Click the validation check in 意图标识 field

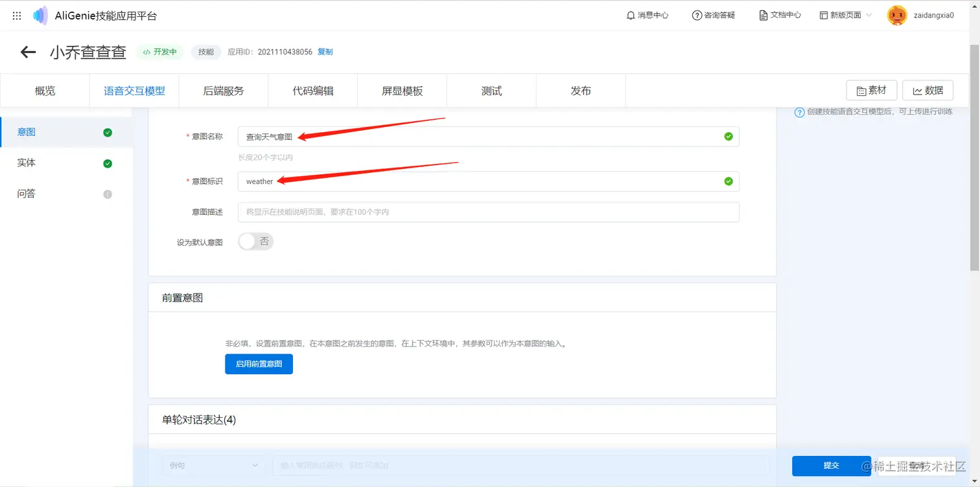coord(729,181)
